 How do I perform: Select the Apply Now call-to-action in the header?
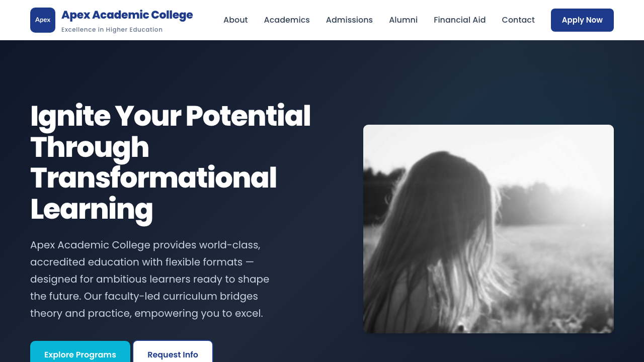click(x=582, y=20)
